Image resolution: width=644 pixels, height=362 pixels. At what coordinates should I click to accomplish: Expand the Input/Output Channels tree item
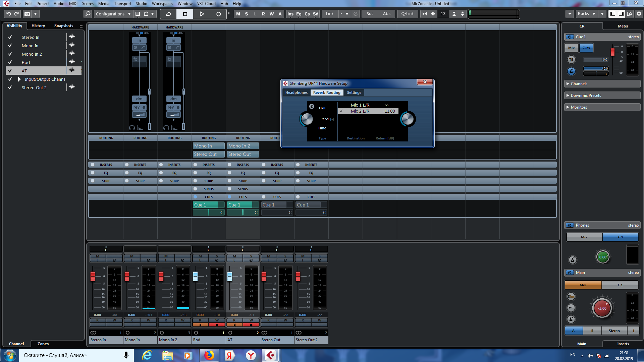click(19, 79)
